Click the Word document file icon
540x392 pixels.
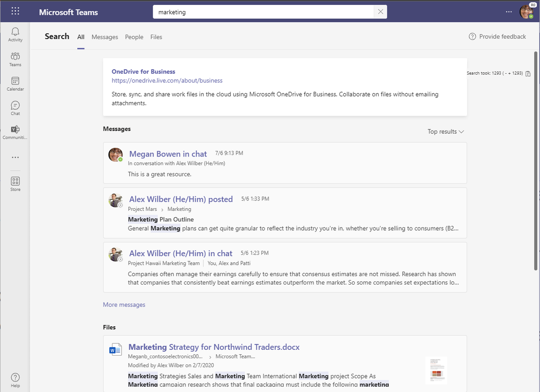click(x=116, y=349)
